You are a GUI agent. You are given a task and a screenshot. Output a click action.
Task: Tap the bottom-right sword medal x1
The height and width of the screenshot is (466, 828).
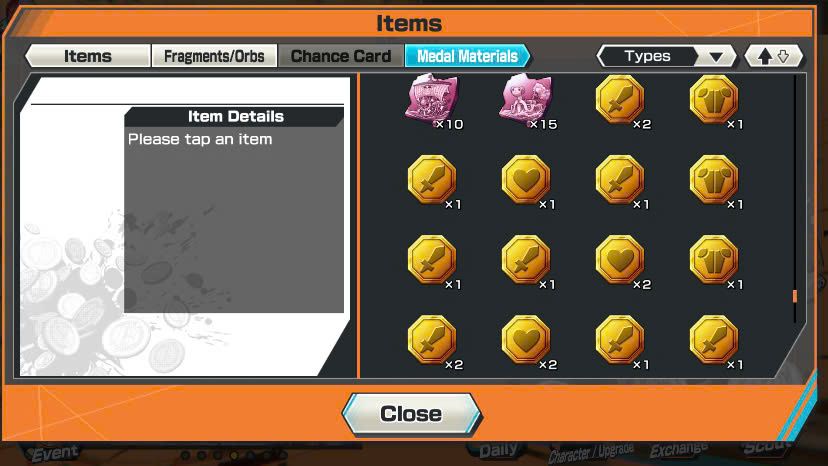714,340
